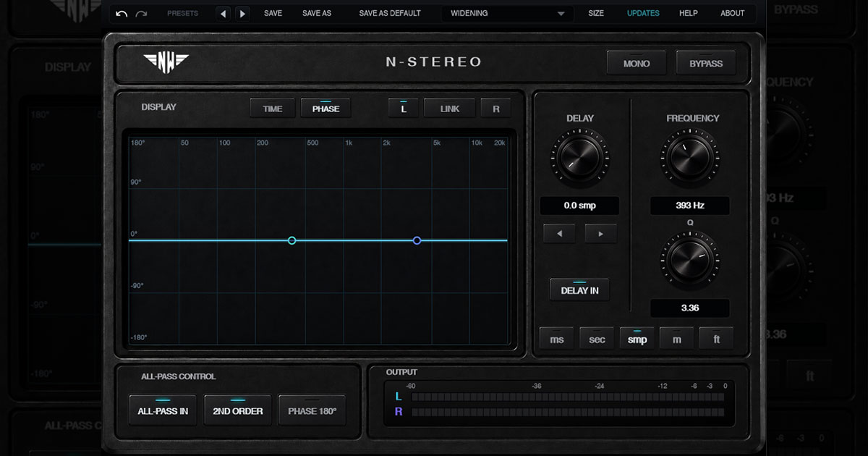Select ft delay unit
868x456 pixels.
pos(716,339)
